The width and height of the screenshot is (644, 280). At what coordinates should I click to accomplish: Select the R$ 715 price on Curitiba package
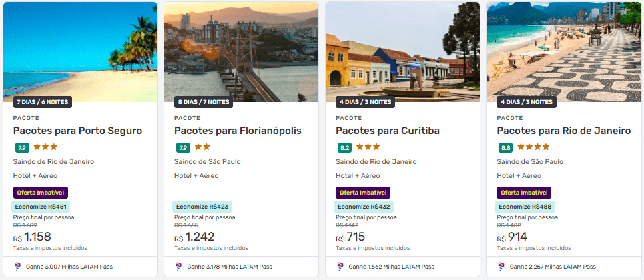[x=350, y=237]
